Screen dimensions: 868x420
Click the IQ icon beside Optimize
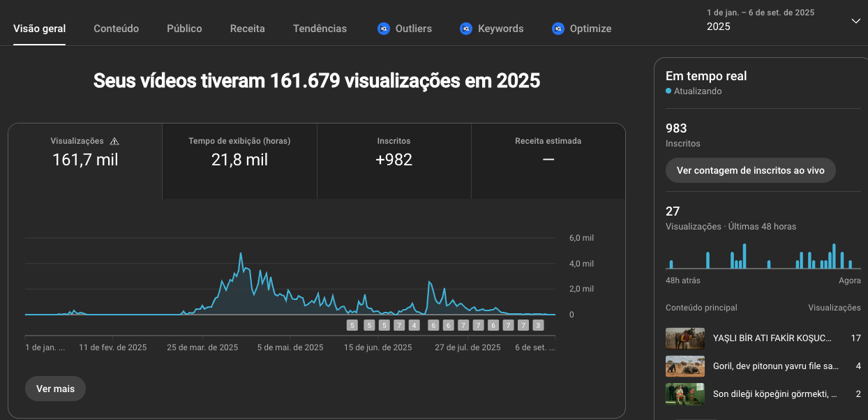pyautogui.click(x=558, y=29)
